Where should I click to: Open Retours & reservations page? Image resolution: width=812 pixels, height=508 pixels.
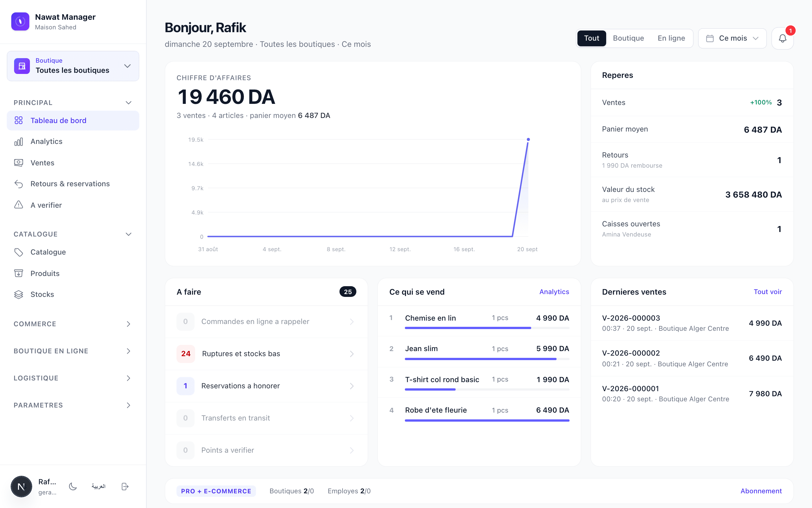click(73, 184)
